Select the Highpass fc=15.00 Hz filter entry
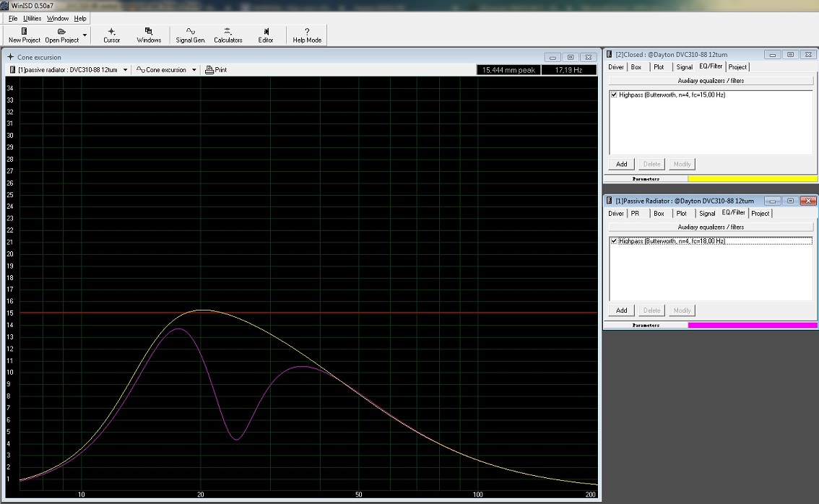 click(x=672, y=95)
